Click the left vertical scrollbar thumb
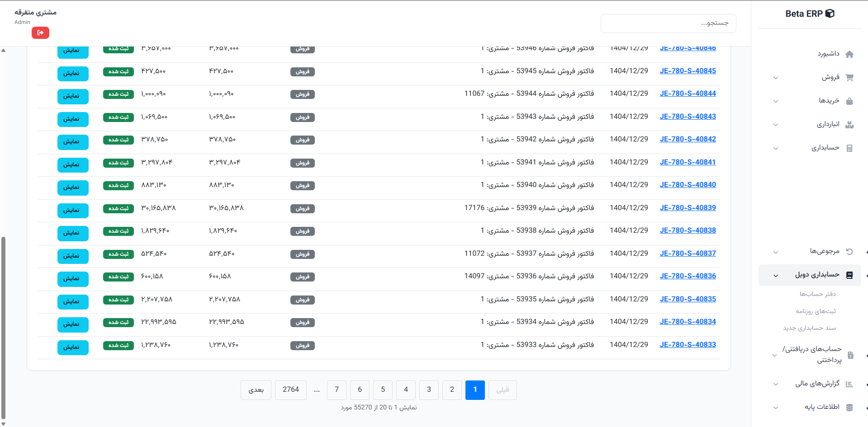The image size is (868, 427). 4,328
